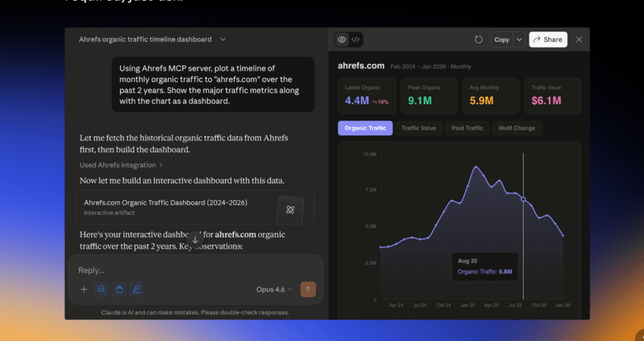Open the Copy options dropdown arrow
The height and width of the screenshot is (341, 644).
point(519,40)
